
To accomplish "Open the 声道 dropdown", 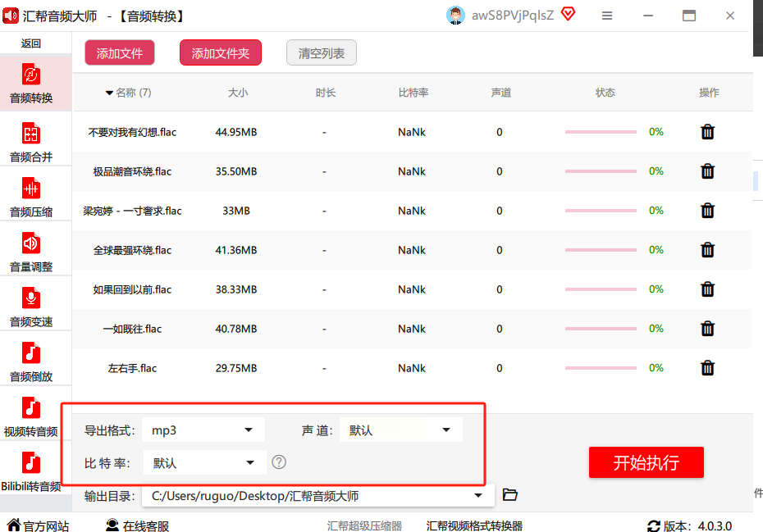I will 401,430.
